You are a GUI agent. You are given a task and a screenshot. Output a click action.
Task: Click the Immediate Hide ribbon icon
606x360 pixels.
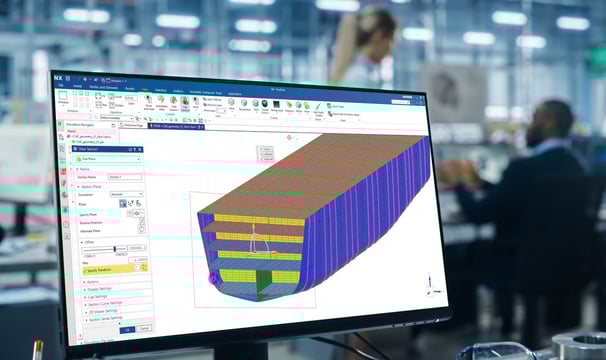162,103
